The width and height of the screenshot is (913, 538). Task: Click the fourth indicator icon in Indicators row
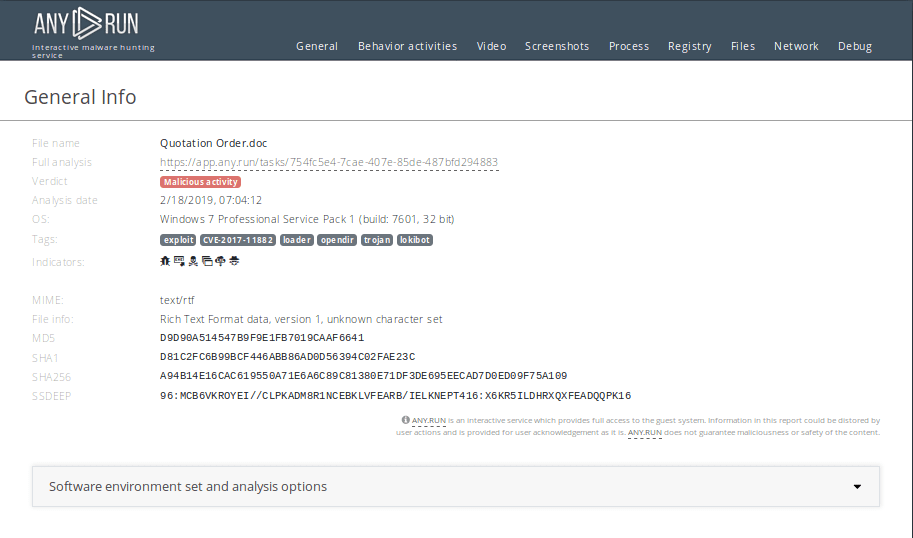click(x=205, y=261)
